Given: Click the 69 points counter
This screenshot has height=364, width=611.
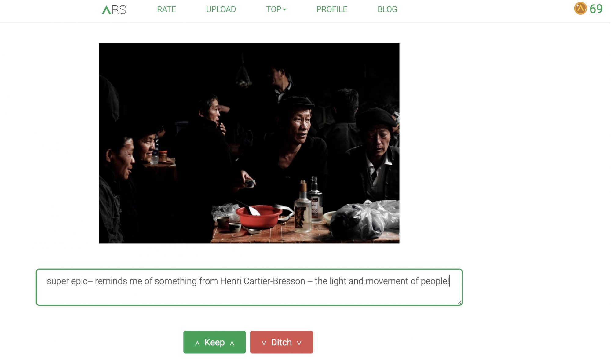Looking at the screenshot, I should pos(596,9).
